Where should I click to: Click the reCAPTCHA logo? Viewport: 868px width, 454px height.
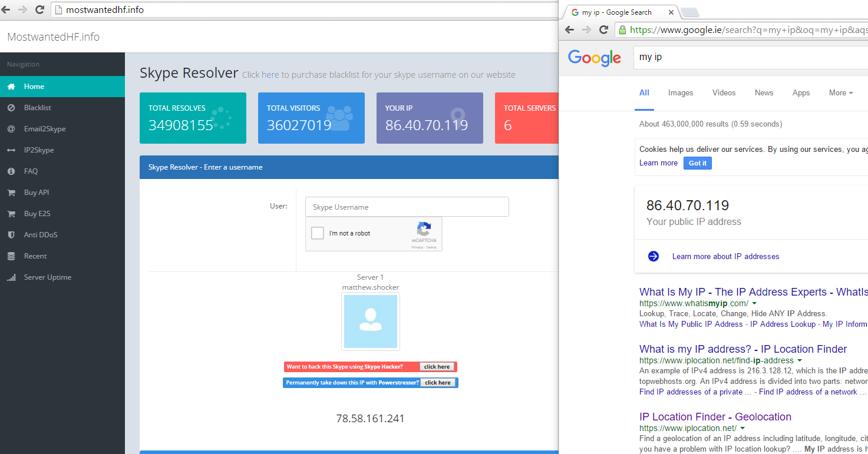click(x=424, y=229)
